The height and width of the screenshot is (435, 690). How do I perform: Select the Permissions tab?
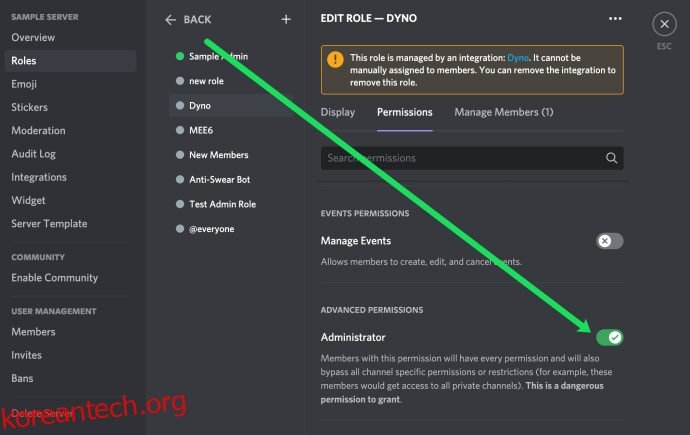[x=404, y=112]
